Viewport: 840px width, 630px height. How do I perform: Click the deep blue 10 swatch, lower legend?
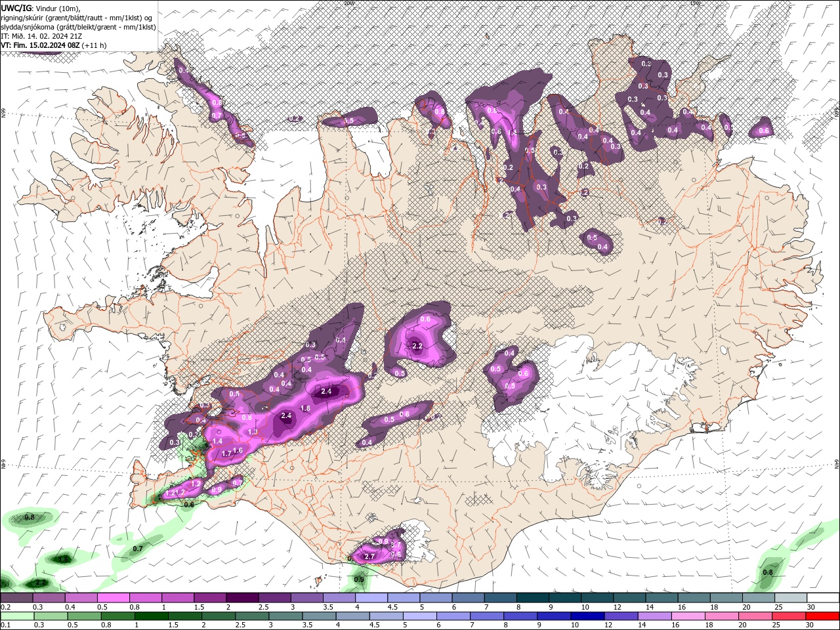587,616
